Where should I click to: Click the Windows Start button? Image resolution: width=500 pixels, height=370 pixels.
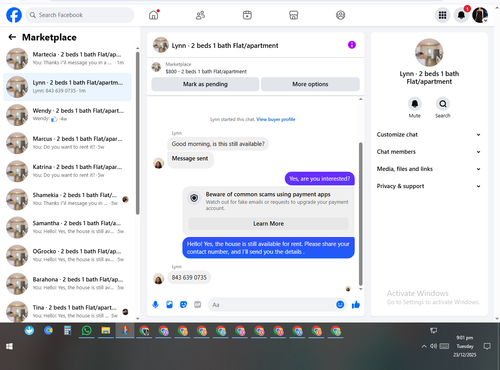coord(9,347)
